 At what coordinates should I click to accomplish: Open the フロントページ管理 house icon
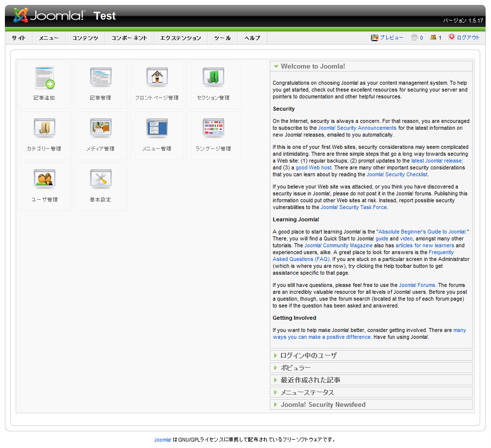click(157, 77)
